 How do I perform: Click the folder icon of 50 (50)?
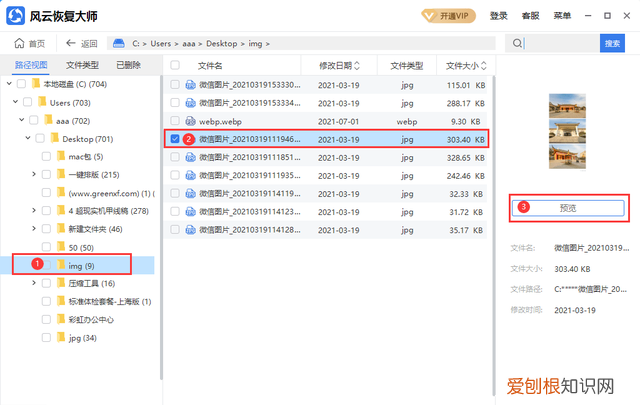tap(61, 247)
